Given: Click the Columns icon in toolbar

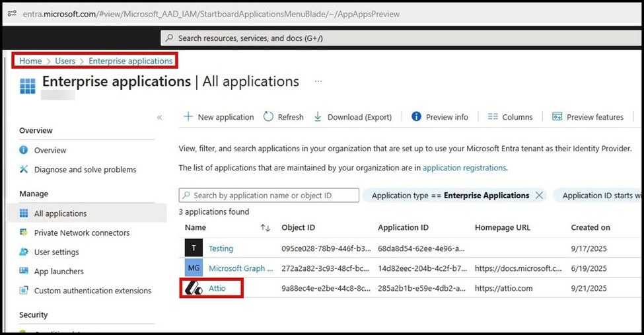Looking at the screenshot, I should click(x=493, y=117).
